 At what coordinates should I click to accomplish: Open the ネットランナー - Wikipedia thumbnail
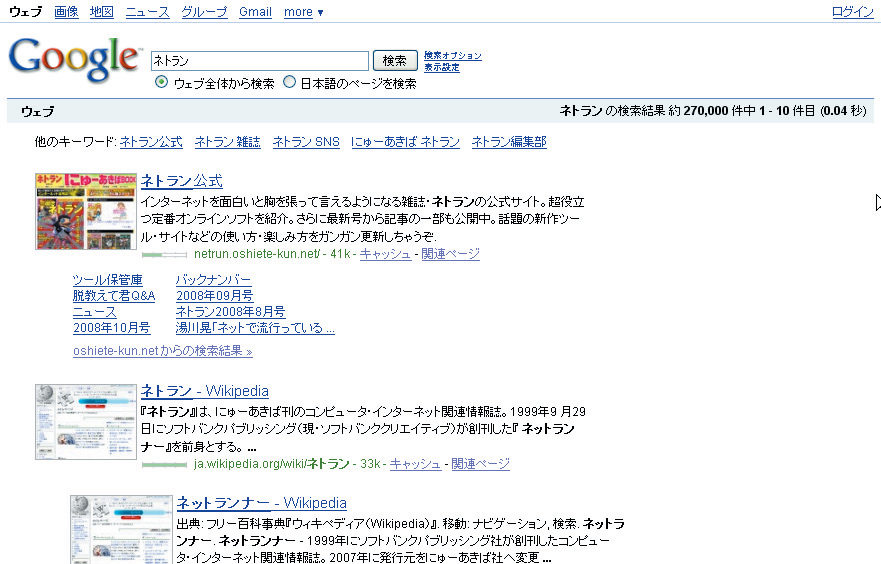click(121, 529)
